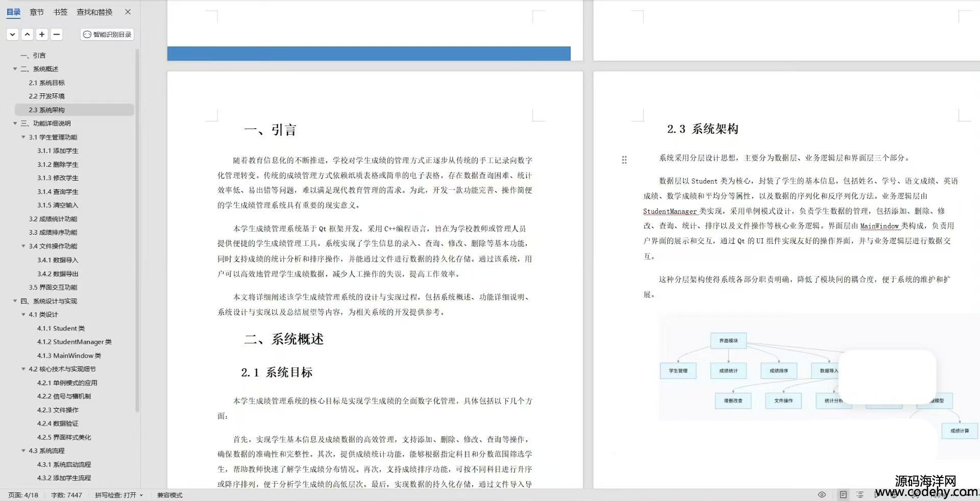
Task: Switch to outline view icon in status bar
Action: (860, 494)
